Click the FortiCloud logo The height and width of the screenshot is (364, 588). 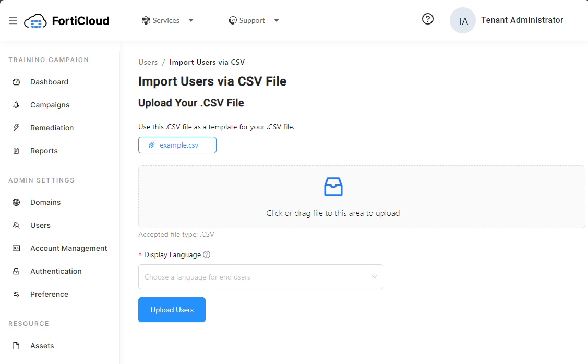[67, 20]
